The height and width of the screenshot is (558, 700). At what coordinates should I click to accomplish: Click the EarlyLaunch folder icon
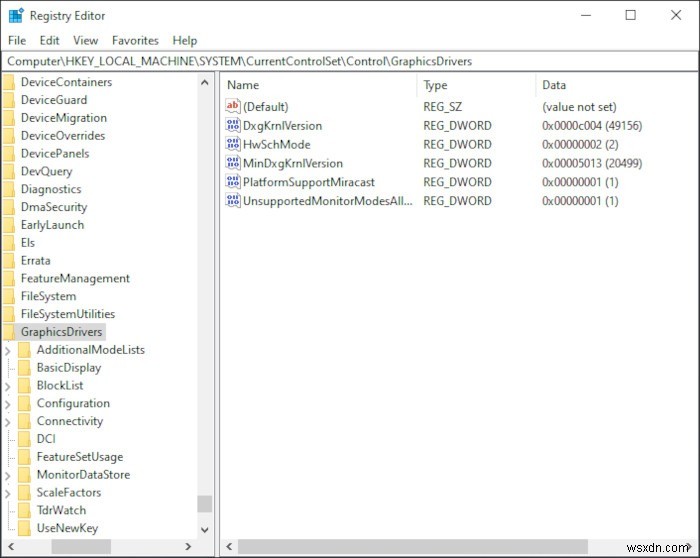coord(9,225)
